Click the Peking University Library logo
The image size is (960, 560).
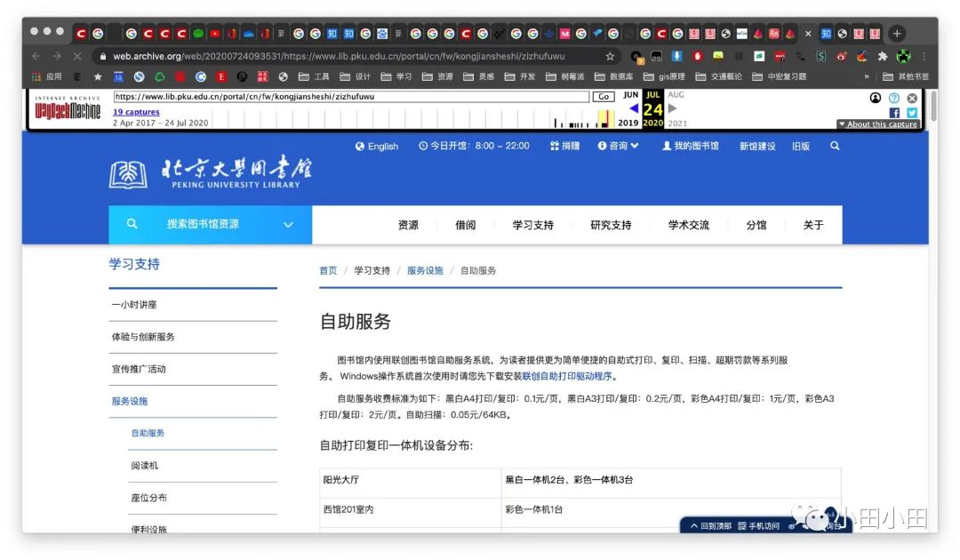coord(211,172)
